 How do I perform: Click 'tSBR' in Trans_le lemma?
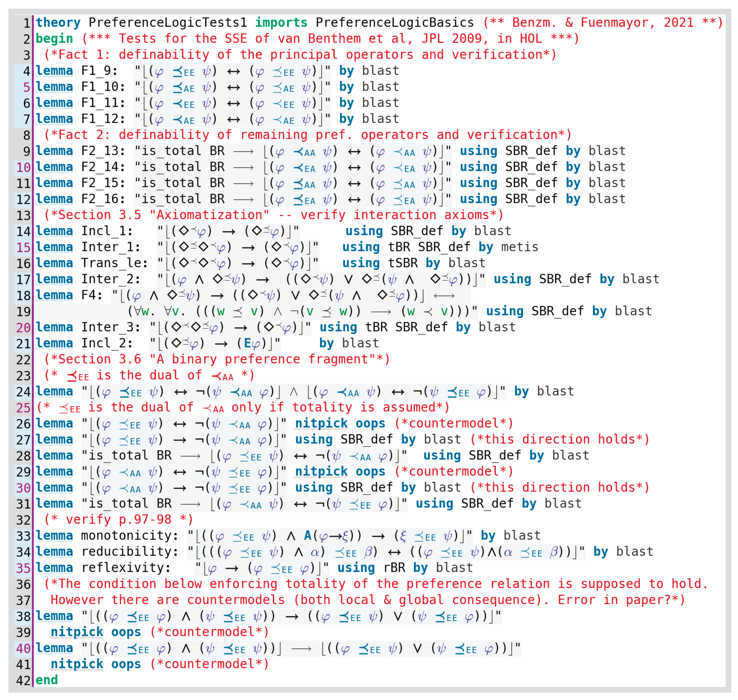[x=402, y=263]
